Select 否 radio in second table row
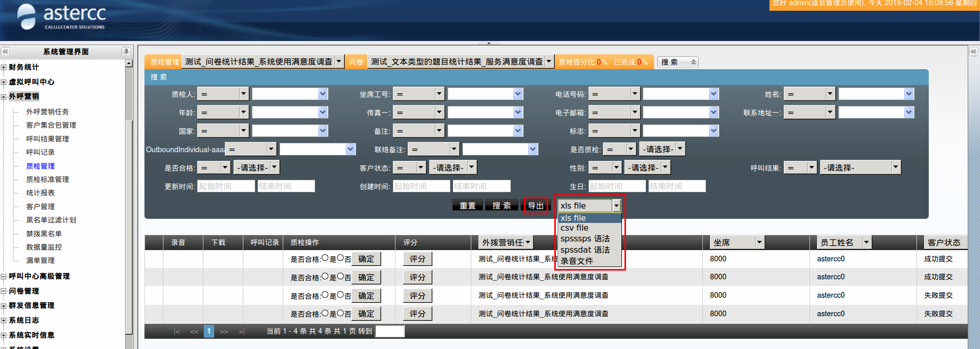The image size is (980, 349). click(x=340, y=277)
